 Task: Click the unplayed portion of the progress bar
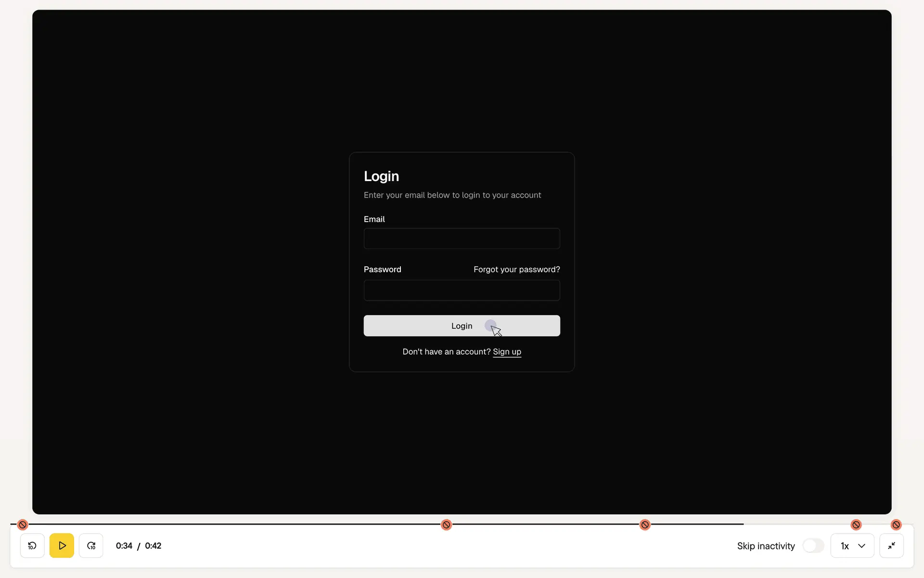coord(799,524)
